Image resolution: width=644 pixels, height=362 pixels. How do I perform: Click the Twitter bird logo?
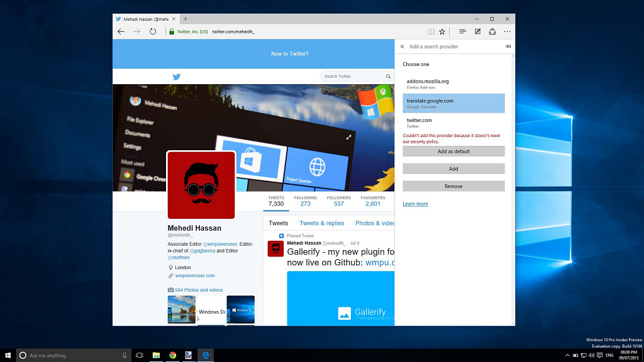click(x=177, y=77)
